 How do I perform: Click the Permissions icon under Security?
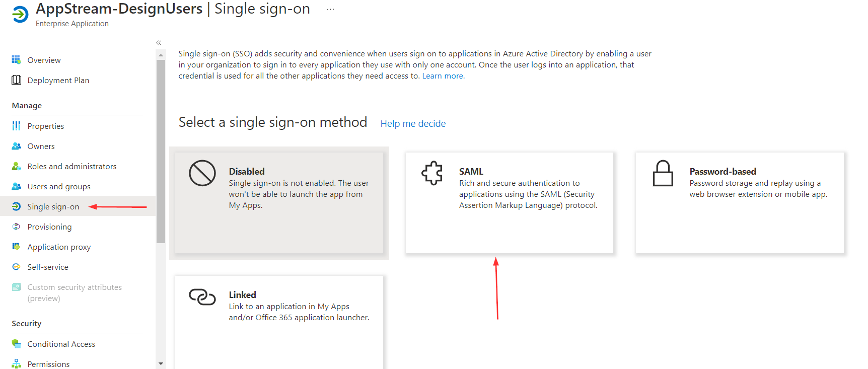[x=16, y=363]
